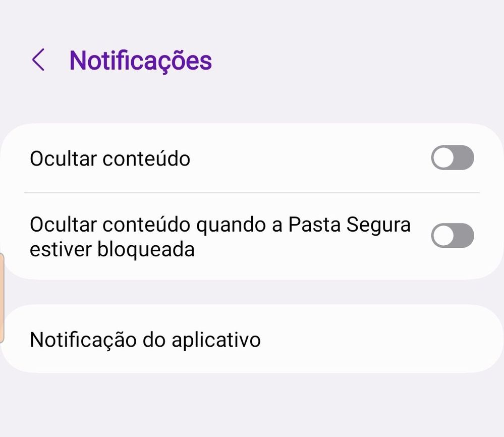
Task: Go back using the purple arrow
Action: [38, 60]
